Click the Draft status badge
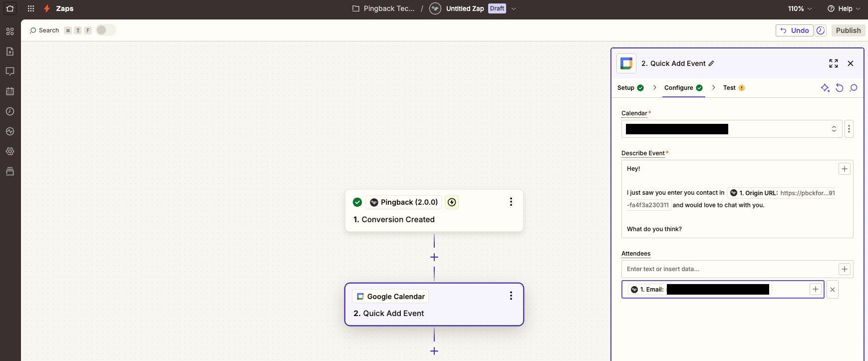Screen dimensions: 868x361 pos(497,8)
